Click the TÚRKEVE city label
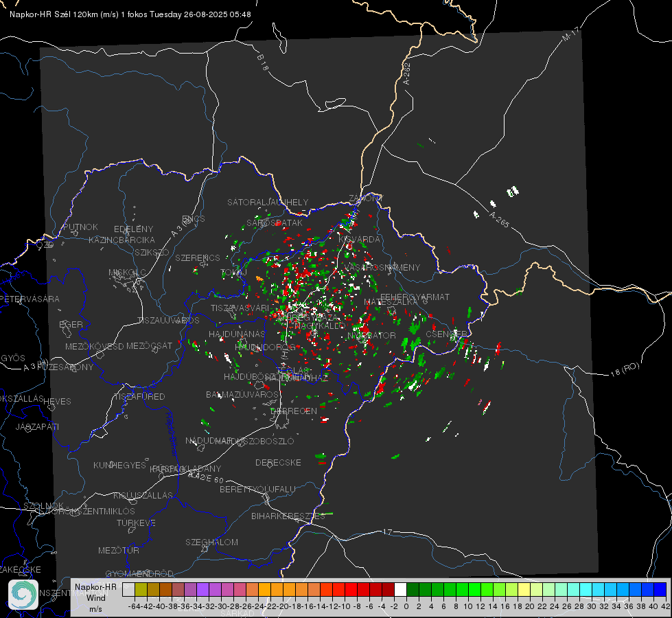 point(136,523)
